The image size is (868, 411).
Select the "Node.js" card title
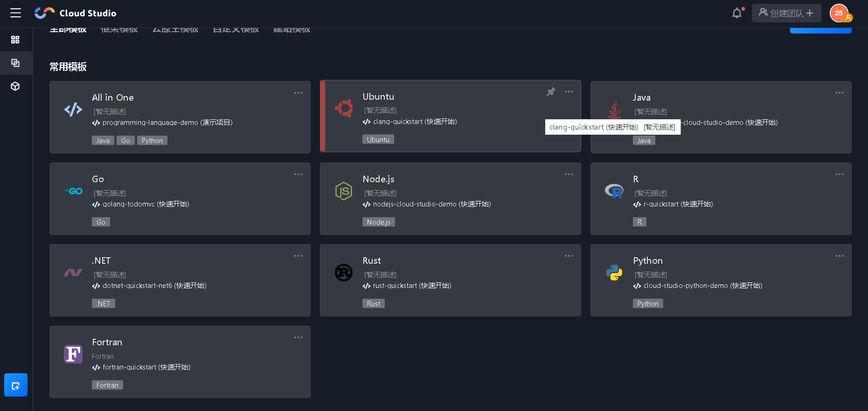tap(379, 179)
